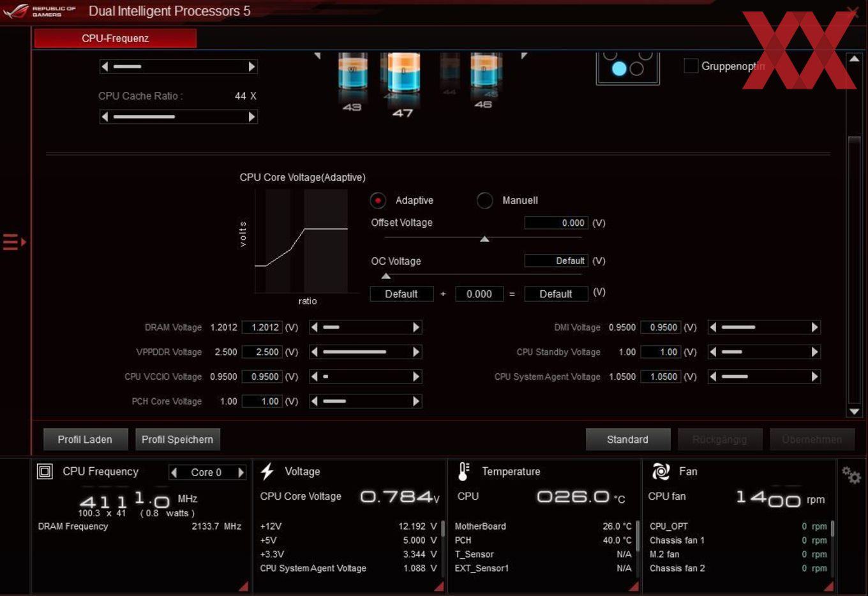The height and width of the screenshot is (596, 868).
Task: Click the Offset Voltage value field
Action: click(556, 223)
